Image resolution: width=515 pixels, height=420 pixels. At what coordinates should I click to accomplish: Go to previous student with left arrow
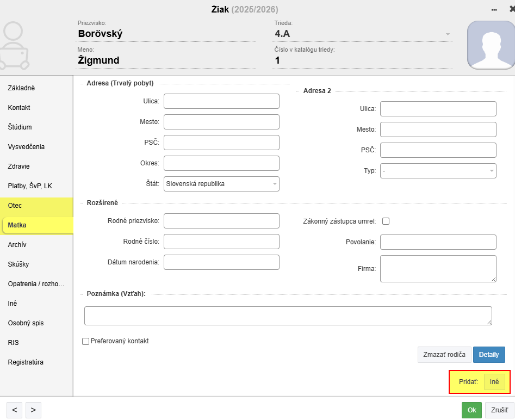point(15,410)
